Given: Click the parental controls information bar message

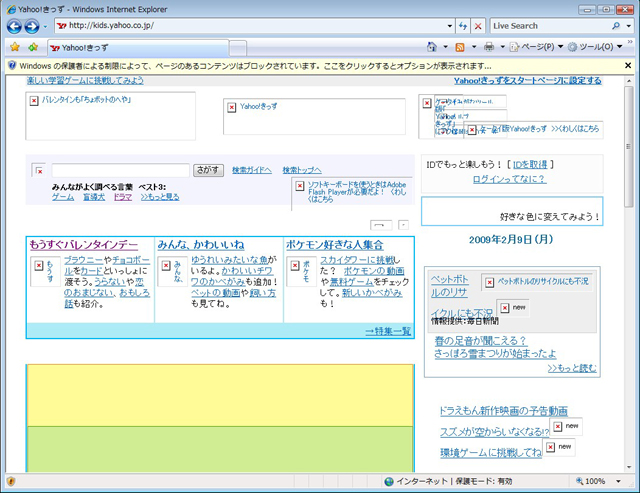Looking at the screenshot, I should pos(255,66).
